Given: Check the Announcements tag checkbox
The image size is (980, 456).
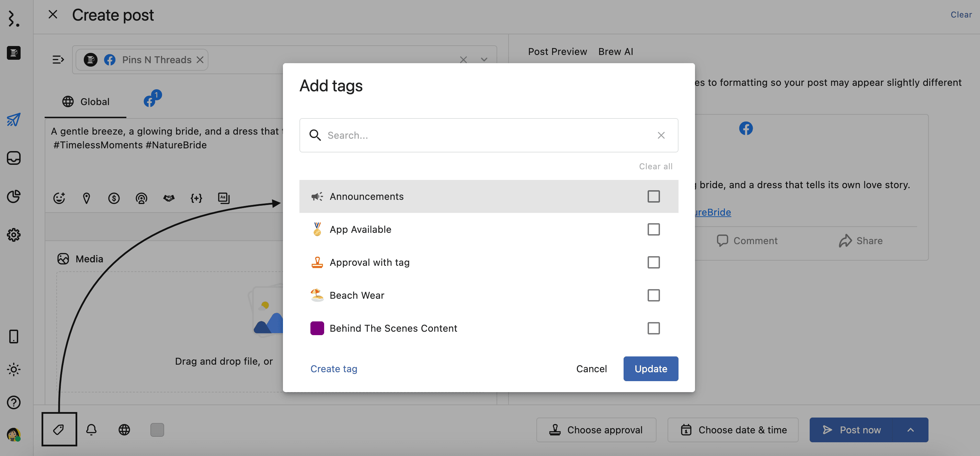Looking at the screenshot, I should click(653, 196).
